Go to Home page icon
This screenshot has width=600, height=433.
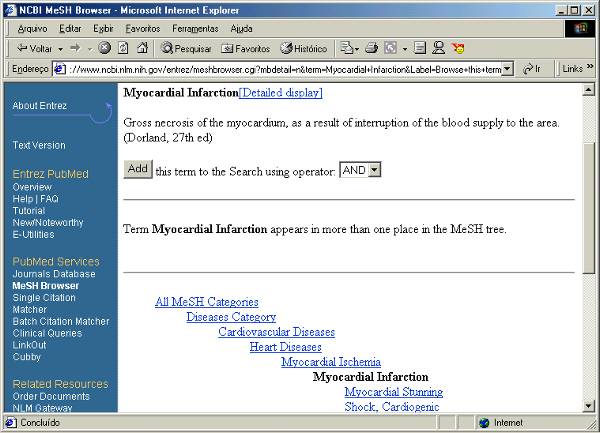coord(142,48)
